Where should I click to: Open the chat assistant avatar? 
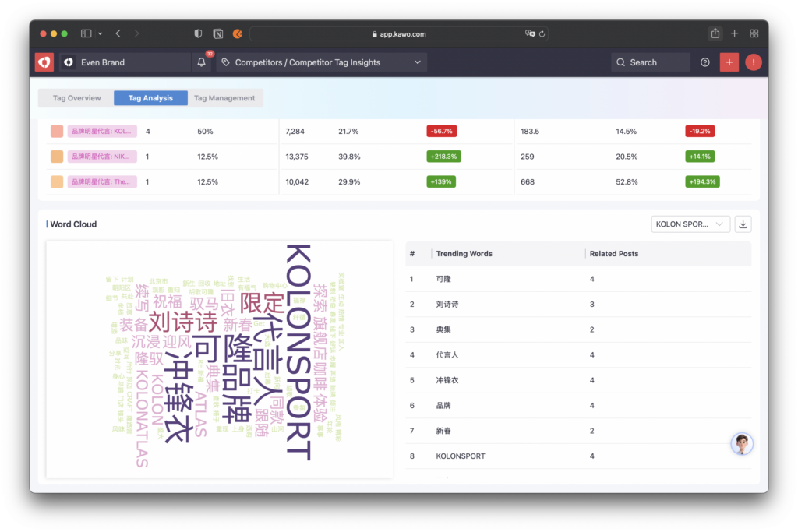pyautogui.click(x=741, y=444)
